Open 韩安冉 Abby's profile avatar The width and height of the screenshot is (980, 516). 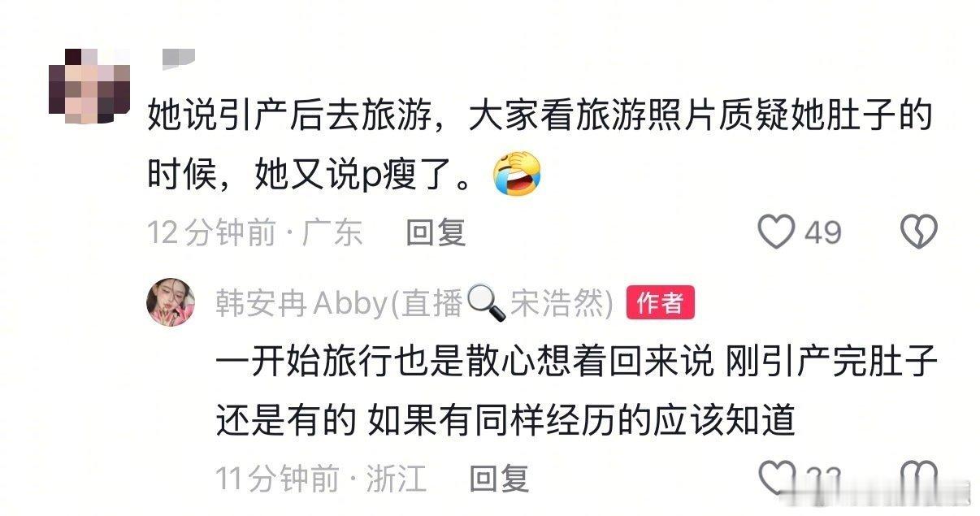coord(171,301)
